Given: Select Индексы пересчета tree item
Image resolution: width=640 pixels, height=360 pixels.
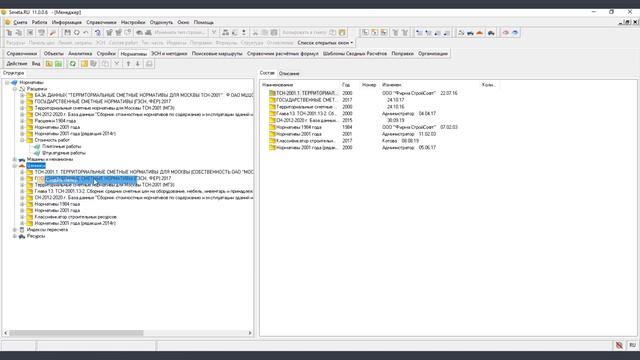Looking at the screenshot, I should tap(47, 230).
